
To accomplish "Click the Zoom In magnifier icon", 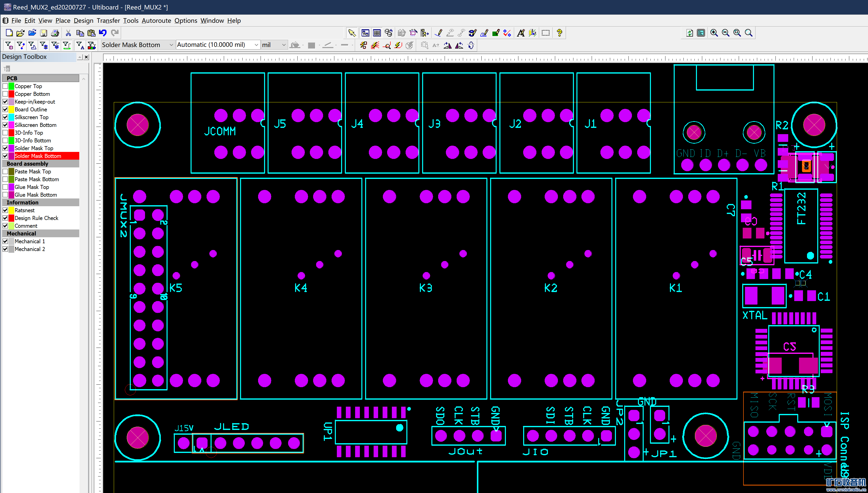I will (x=714, y=33).
